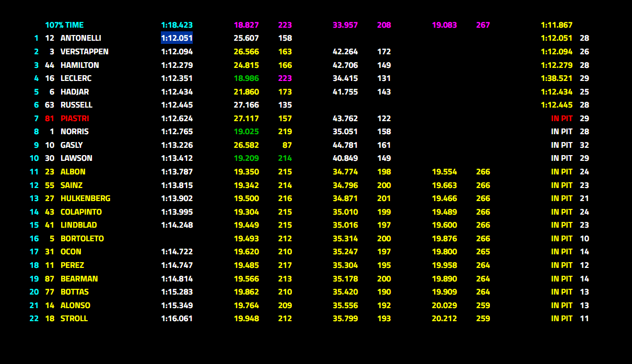Select driver name SAINZ
Image resolution: width=632 pixels, height=364 pixels.
tap(72, 185)
